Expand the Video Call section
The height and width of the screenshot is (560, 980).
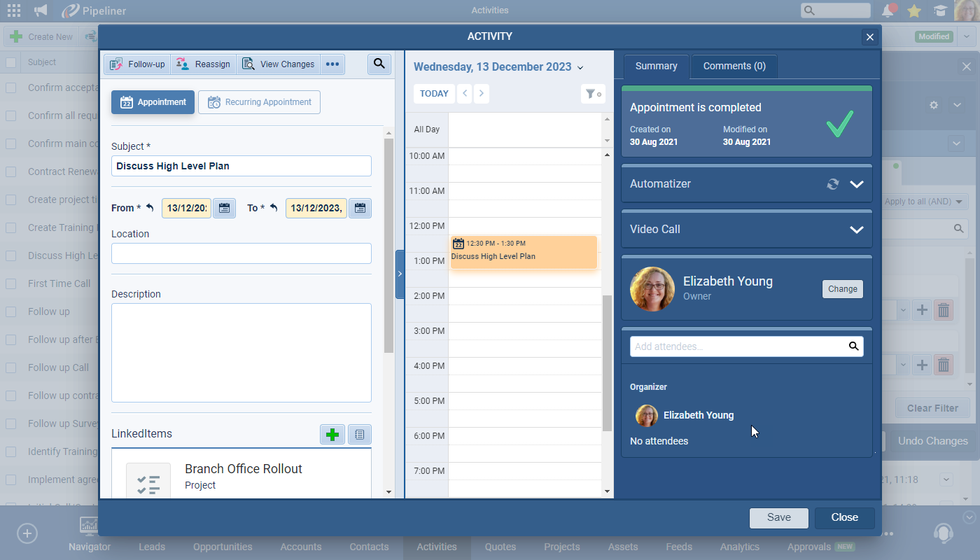[856, 230]
